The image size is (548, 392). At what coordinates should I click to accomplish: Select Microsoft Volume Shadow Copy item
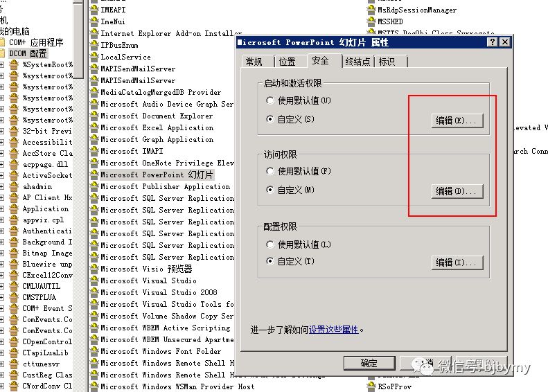pos(167,316)
